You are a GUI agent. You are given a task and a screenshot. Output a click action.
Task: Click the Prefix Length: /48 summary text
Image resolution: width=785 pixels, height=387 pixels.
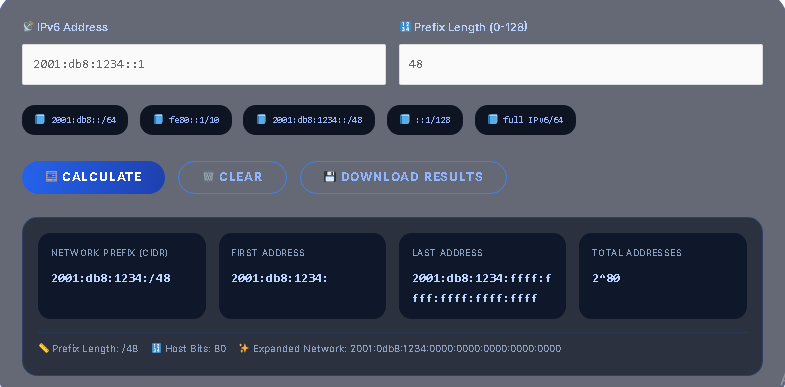[x=95, y=348]
